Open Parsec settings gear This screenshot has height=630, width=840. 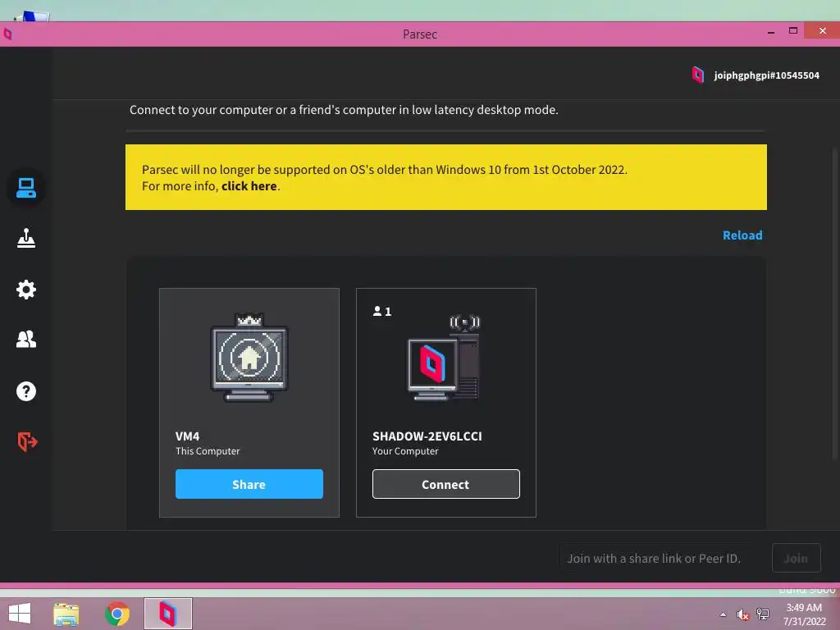click(x=25, y=290)
